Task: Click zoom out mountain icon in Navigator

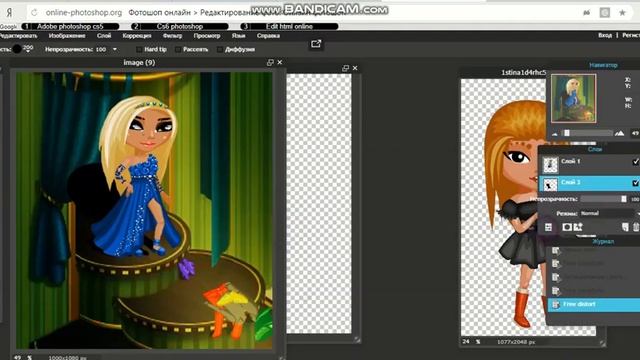Action: click(x=555, y=133)
